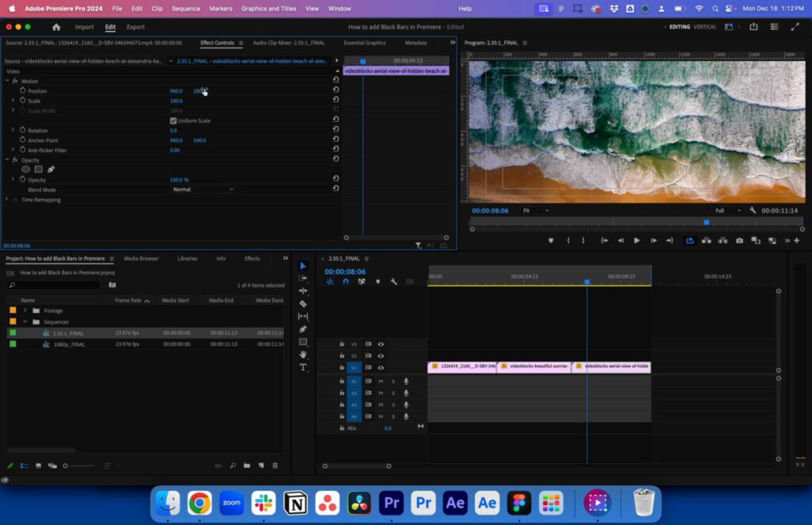Open the Sequence menu
Screen dimensions: 812x525
click(x=186, y=8)
